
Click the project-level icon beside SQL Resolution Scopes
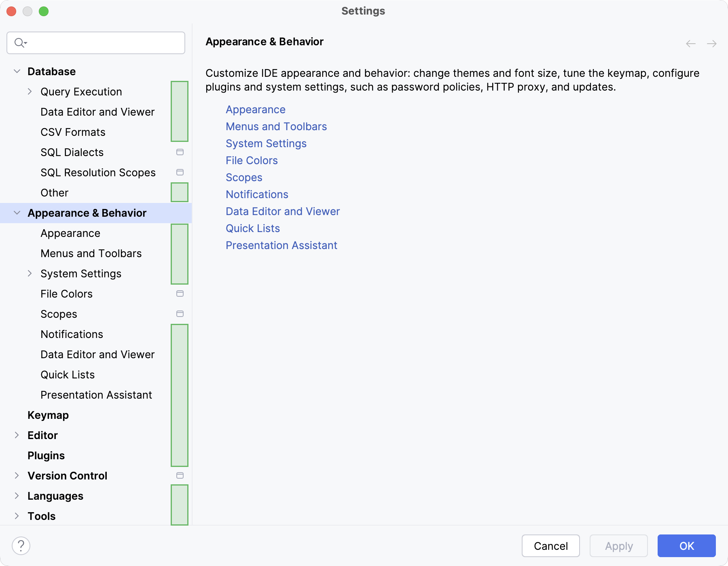pyautogui.click(x=180, y=172)
